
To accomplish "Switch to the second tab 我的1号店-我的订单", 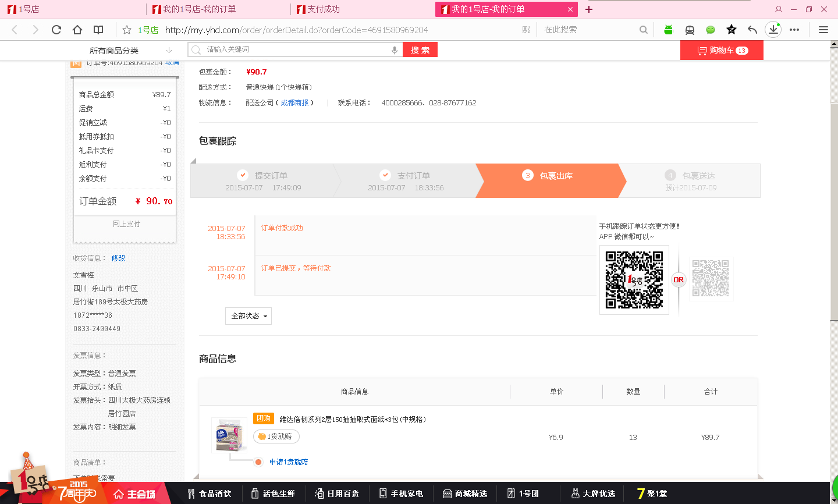I will pyautogui.click(x=217, y=9).
